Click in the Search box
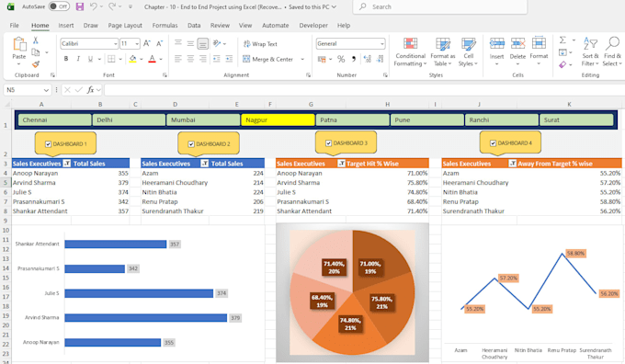The height and width of the screenshot is (364, 625). pyautogui.click(x=439, y=6)
